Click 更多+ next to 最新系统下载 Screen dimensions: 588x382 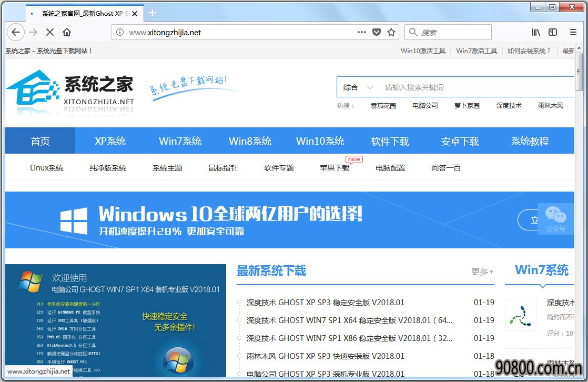pyautogui.click(x=483, y=272)
